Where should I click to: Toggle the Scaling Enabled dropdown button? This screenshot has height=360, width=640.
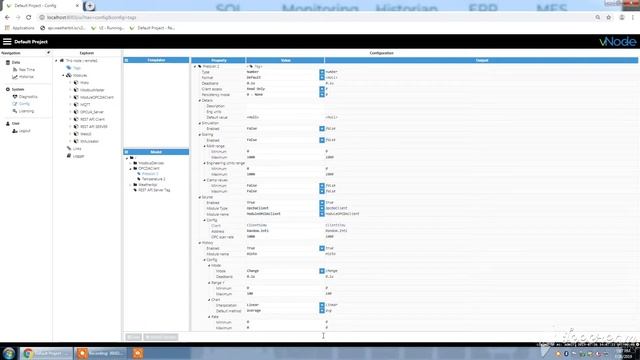(322, 140)
